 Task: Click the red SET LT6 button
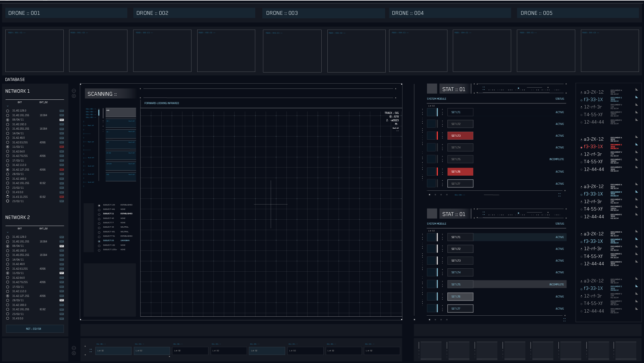pos(460,172)
